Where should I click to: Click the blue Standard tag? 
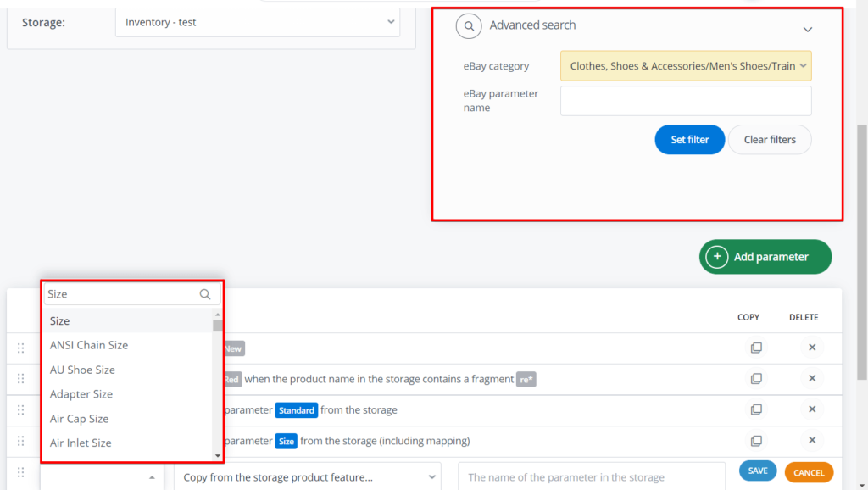pyautogui.click(x=296, y=410)
